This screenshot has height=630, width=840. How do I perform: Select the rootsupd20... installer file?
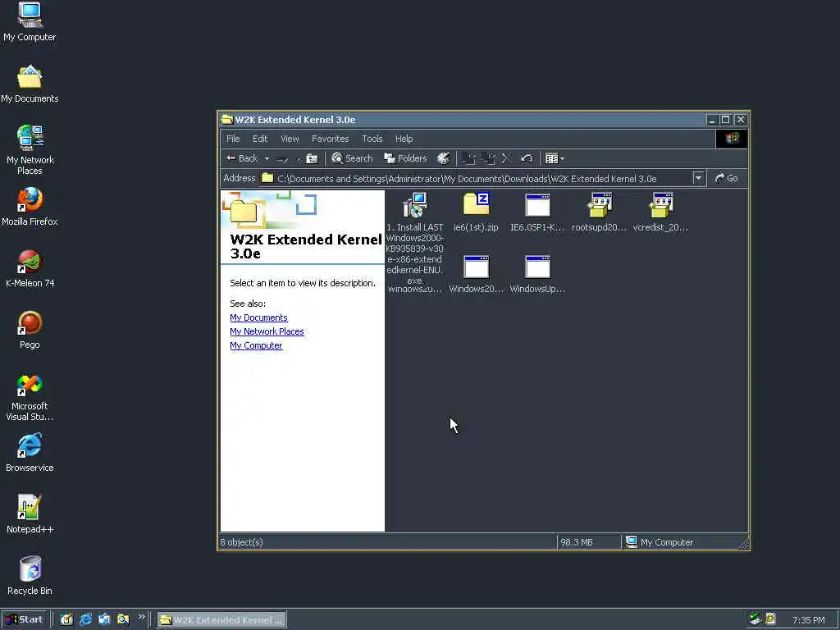[x=599, y=212]
